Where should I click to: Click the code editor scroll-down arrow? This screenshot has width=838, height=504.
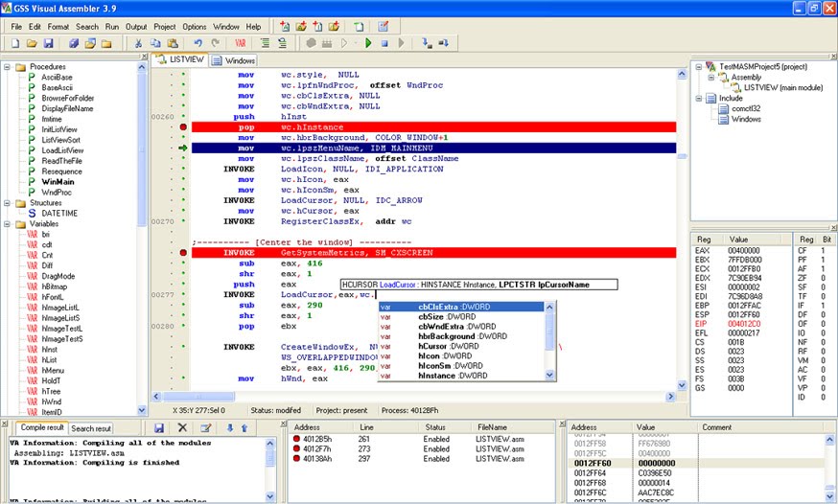tap(682, 385)
